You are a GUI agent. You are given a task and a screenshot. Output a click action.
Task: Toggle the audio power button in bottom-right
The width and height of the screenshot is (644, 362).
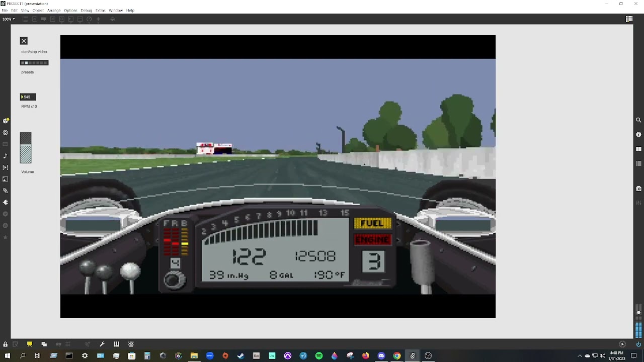tap(638, 344)
